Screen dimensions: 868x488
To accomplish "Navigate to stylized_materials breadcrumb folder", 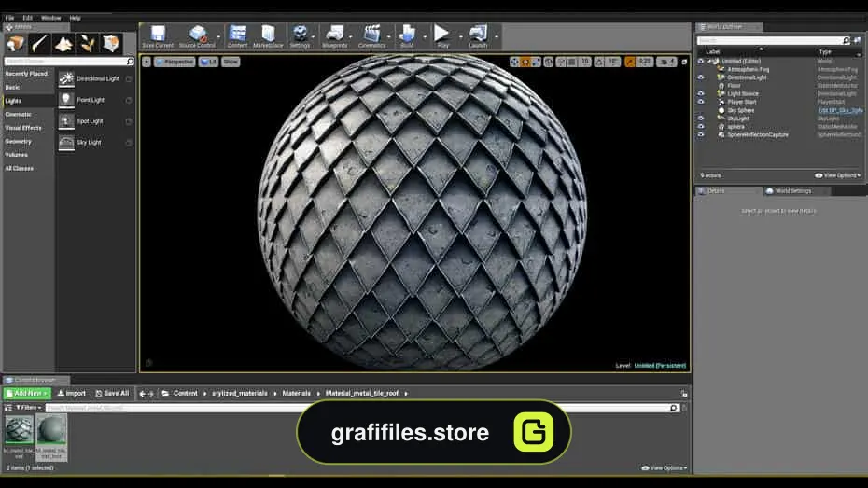I will point(239,394).
